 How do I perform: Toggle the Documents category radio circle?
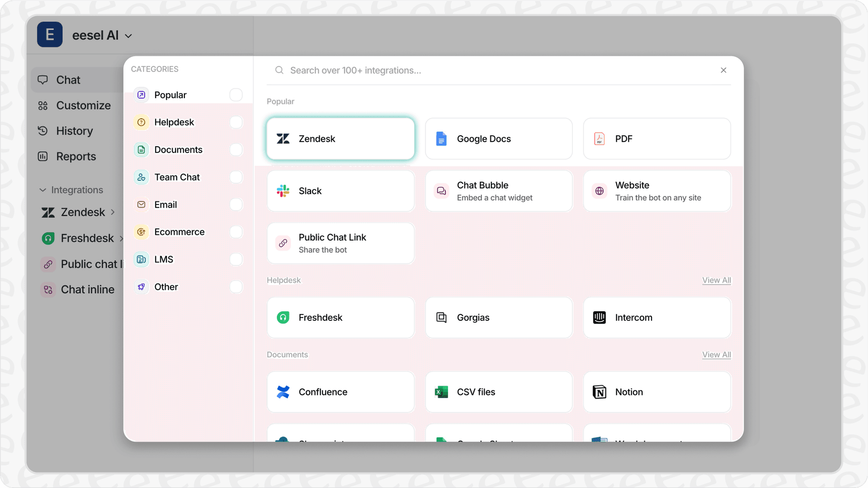tap(236, 150)
